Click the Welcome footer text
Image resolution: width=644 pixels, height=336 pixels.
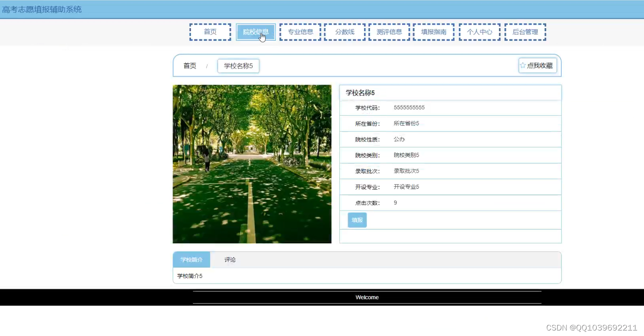click(x=367, y=297)
